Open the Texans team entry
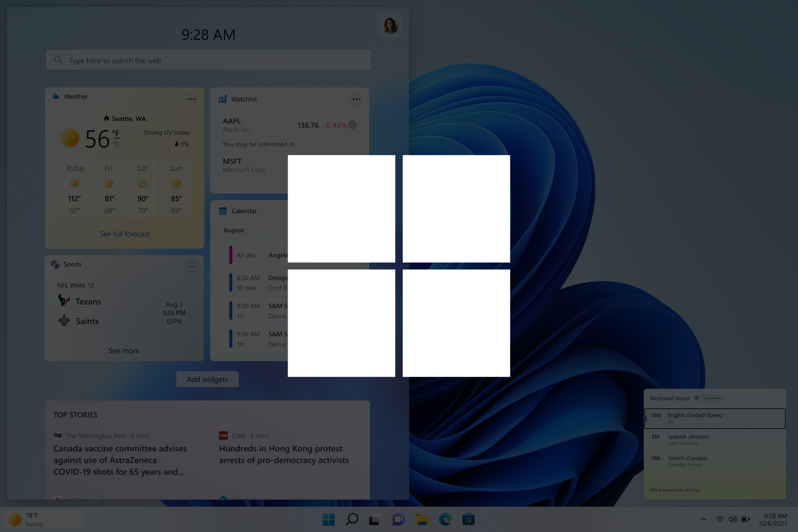The image size is (798, 532). (80, 301)
